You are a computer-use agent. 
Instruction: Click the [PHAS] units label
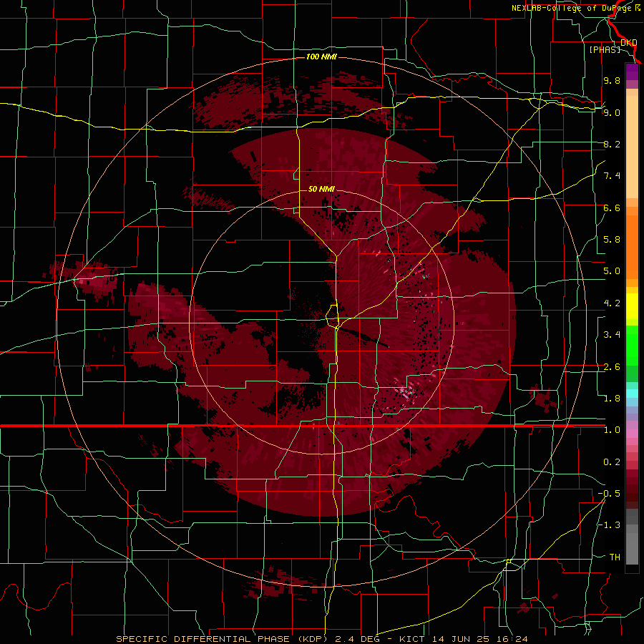click(x=605, y=49)
